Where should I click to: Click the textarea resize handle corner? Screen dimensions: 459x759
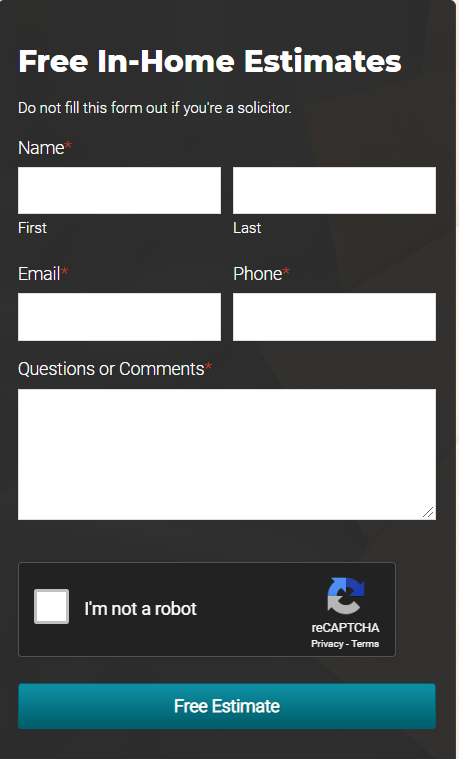point(428,513)
